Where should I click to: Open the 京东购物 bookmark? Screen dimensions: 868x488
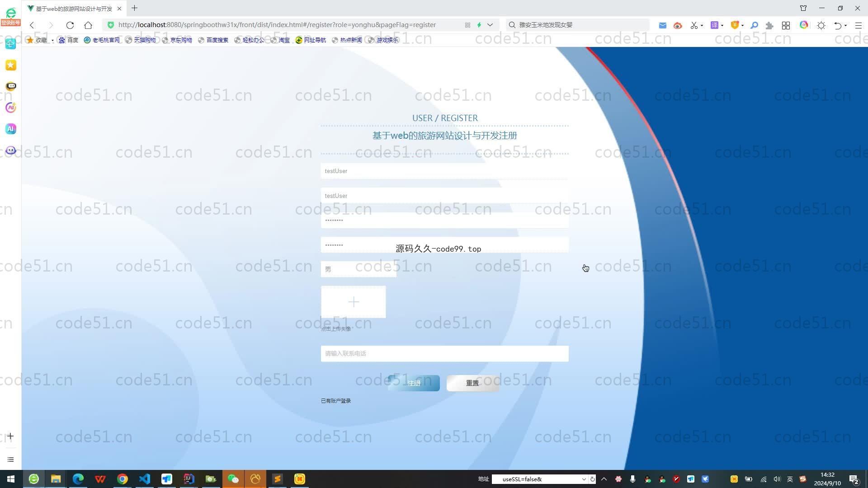pos(177,40)
